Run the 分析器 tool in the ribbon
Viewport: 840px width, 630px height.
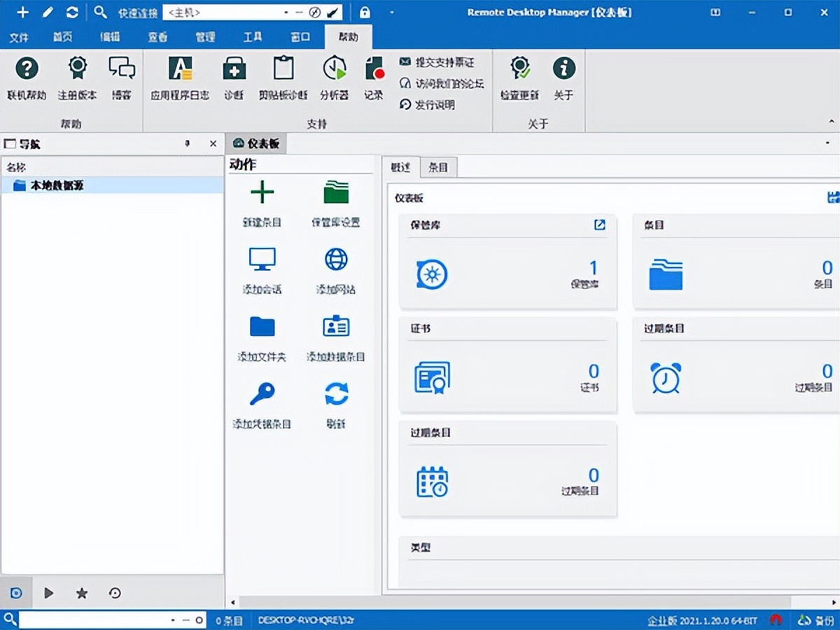coord(335,77)
